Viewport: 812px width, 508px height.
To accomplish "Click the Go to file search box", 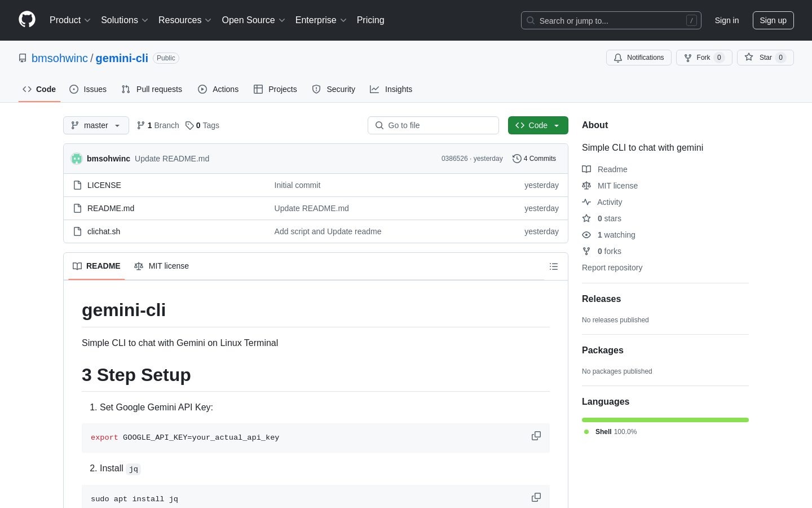I will click(x=433, y=125).
